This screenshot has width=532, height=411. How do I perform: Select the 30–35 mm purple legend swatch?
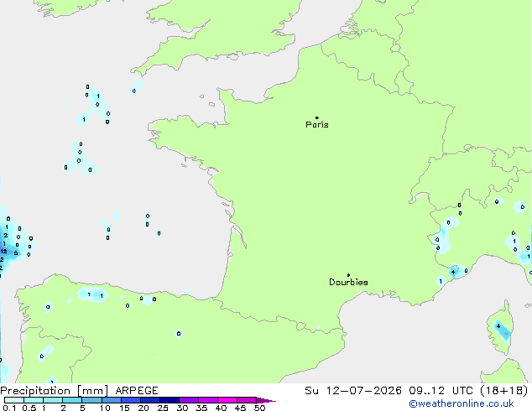(189, 400)
